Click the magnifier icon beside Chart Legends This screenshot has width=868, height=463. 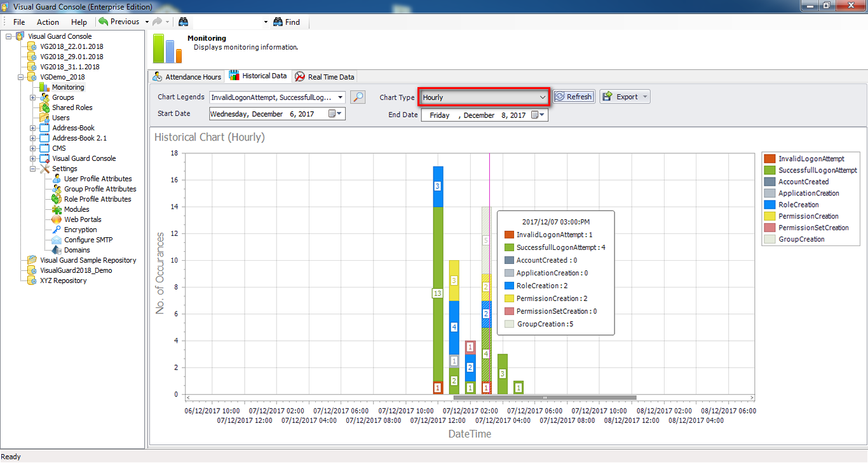pyautogui.click(x=358, y=97)
